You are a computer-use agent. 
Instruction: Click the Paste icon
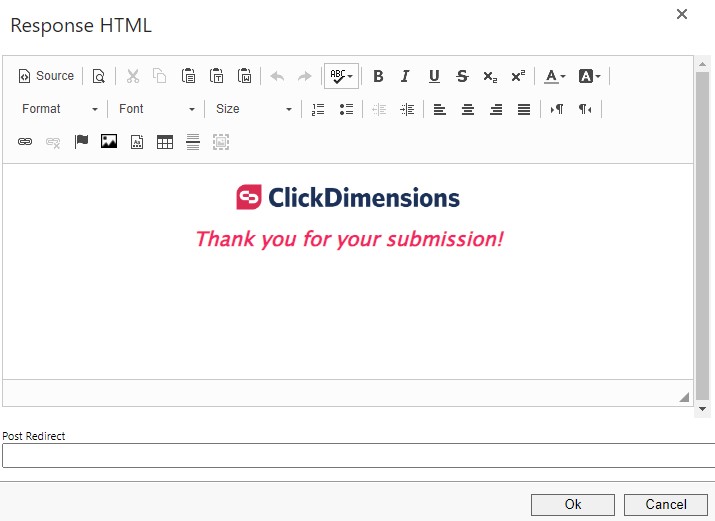188,76
